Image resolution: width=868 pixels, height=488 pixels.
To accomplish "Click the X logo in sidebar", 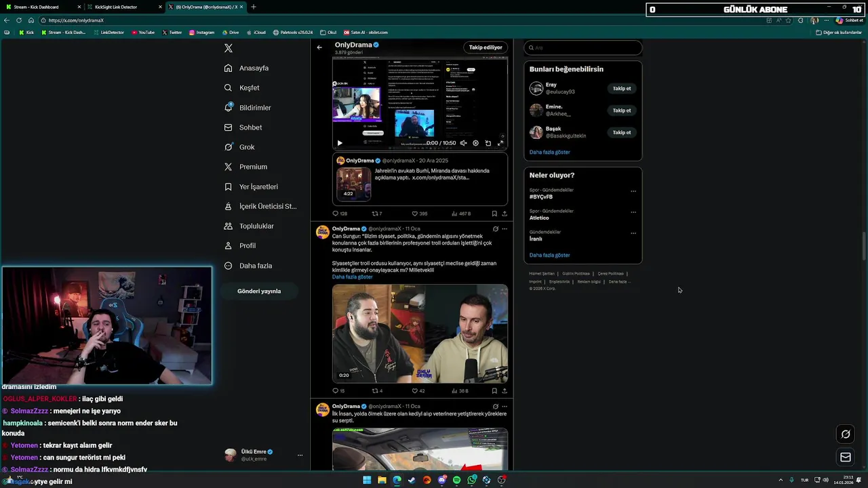I will coord(229,48).
